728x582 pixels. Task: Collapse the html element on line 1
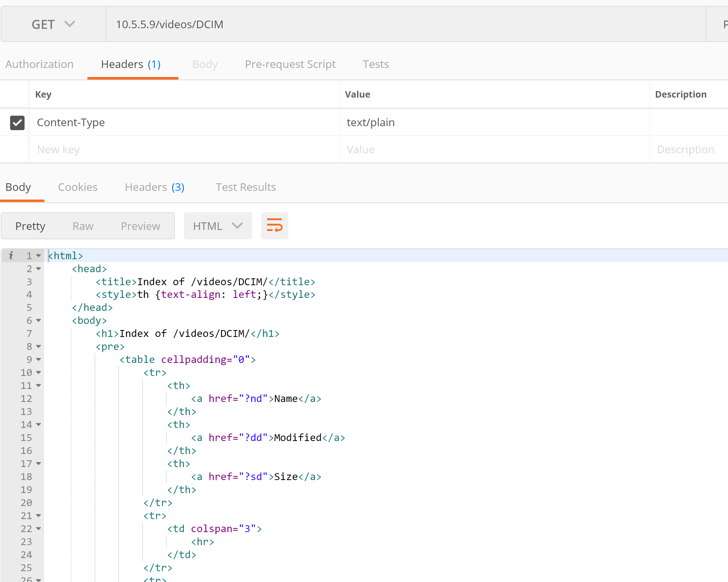tap(38, 256)
